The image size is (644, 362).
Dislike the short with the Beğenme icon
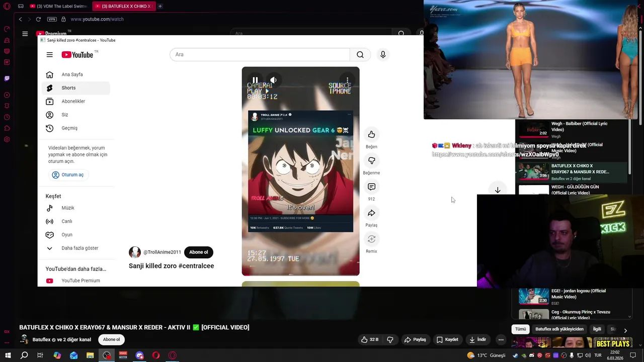371,160
